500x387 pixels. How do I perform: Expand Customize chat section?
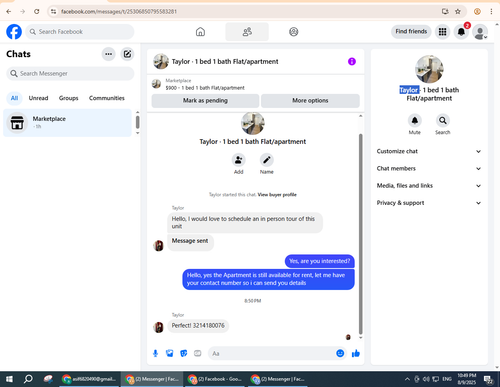(x=429, y=151)
